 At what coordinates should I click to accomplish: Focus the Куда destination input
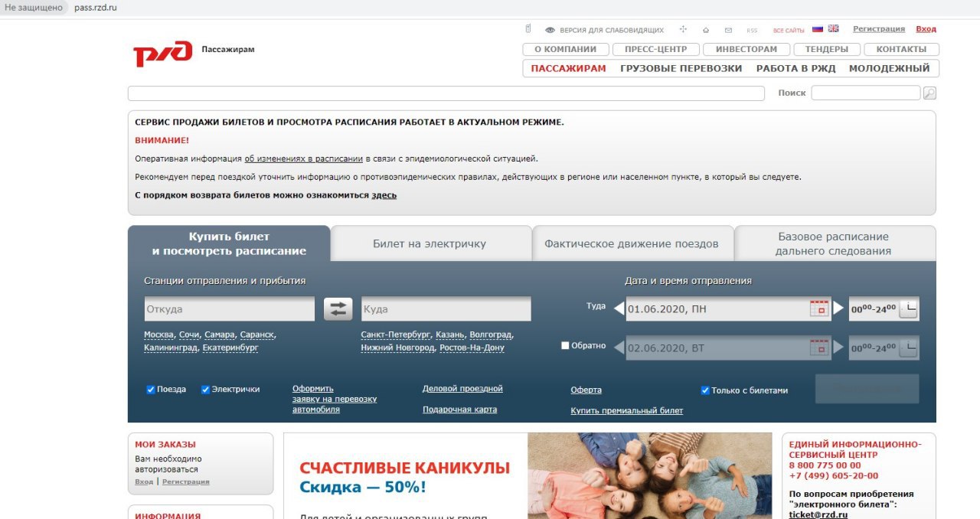(x=446, y=309)
